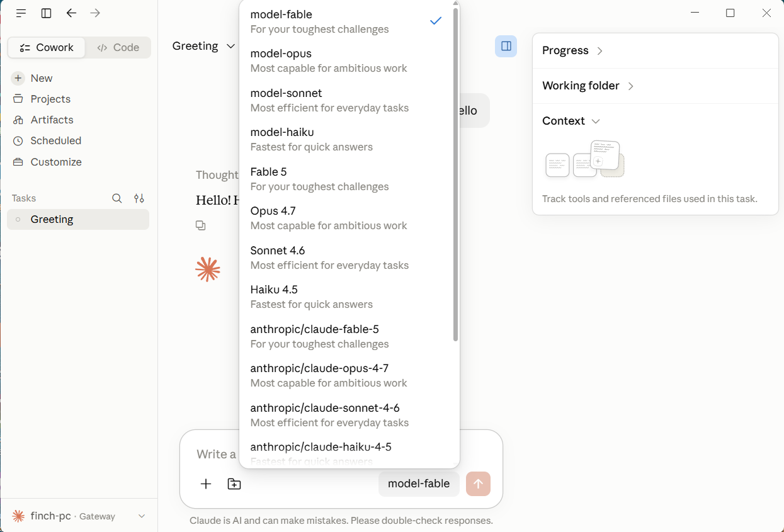
Task: Open the model-fable selector in composer
Action: (x=419, y=484)
